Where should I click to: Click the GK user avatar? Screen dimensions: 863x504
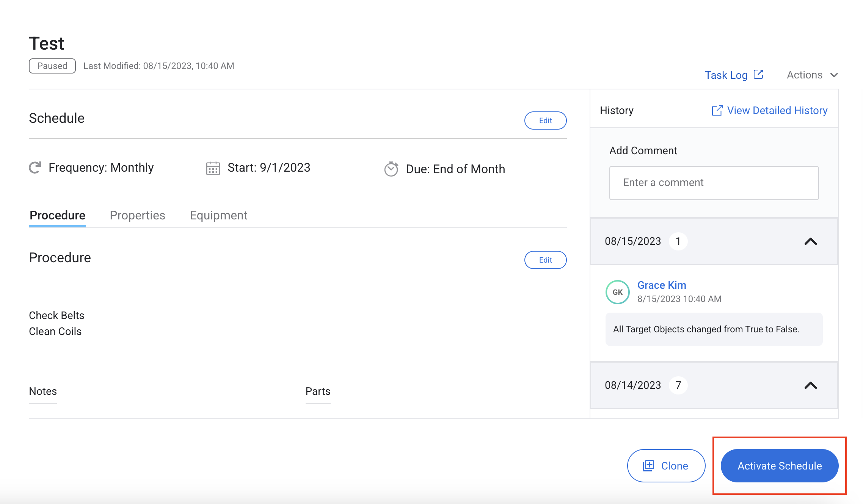[617, 292]
